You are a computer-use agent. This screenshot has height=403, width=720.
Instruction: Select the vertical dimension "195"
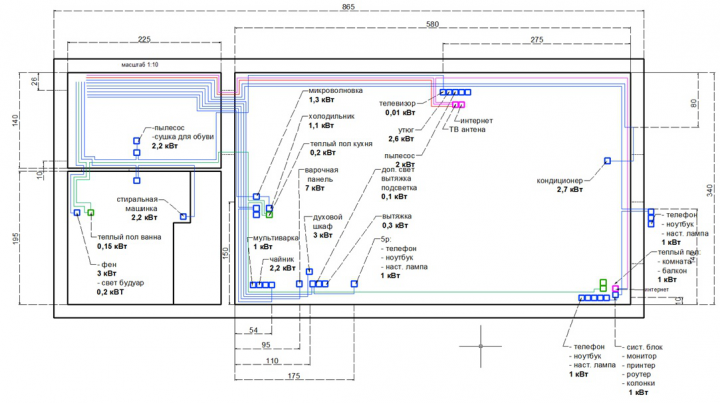pos(16,238)
